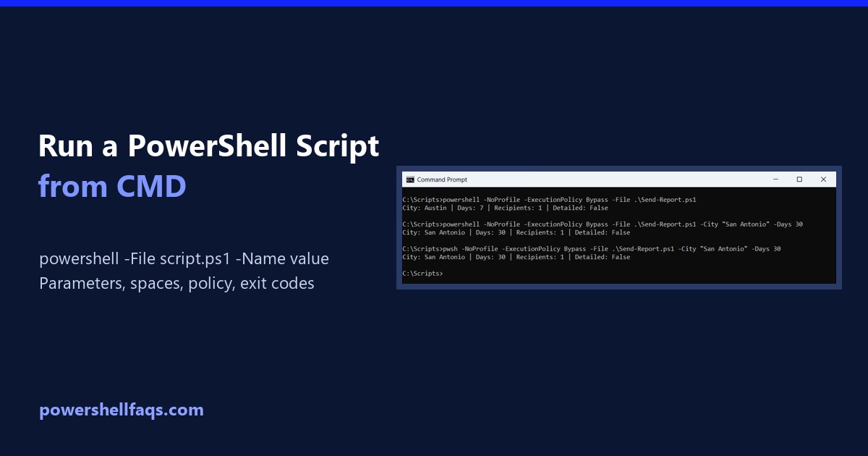868x456 pixels.
Task: Minimize the Command Prompt window
Action: pos(775,180)
